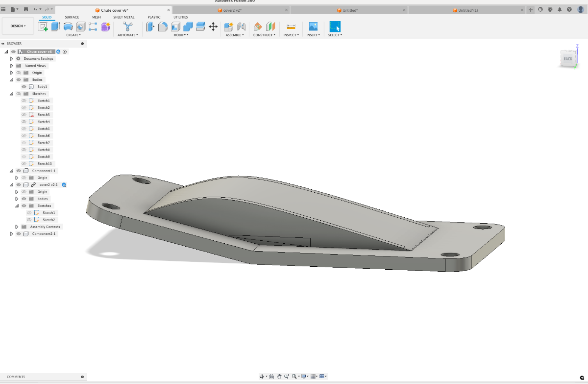Click the Offset Plane icon

[258, 27]
